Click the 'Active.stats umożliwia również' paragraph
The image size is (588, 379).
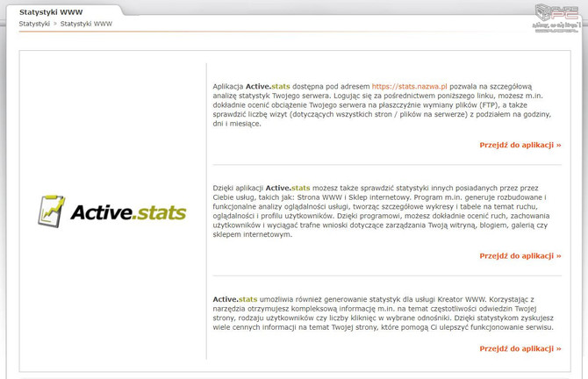pos(383,313)
